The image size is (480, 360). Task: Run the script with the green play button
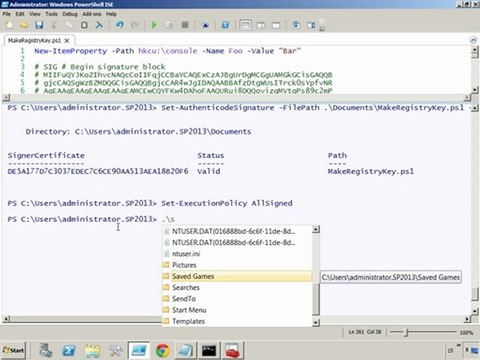coord(154,25)
